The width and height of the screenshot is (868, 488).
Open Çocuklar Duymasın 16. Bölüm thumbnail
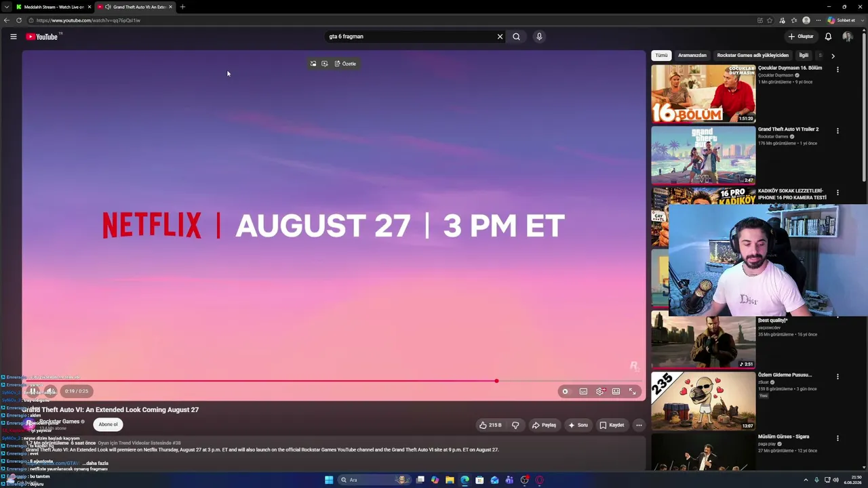coord(703,94)
